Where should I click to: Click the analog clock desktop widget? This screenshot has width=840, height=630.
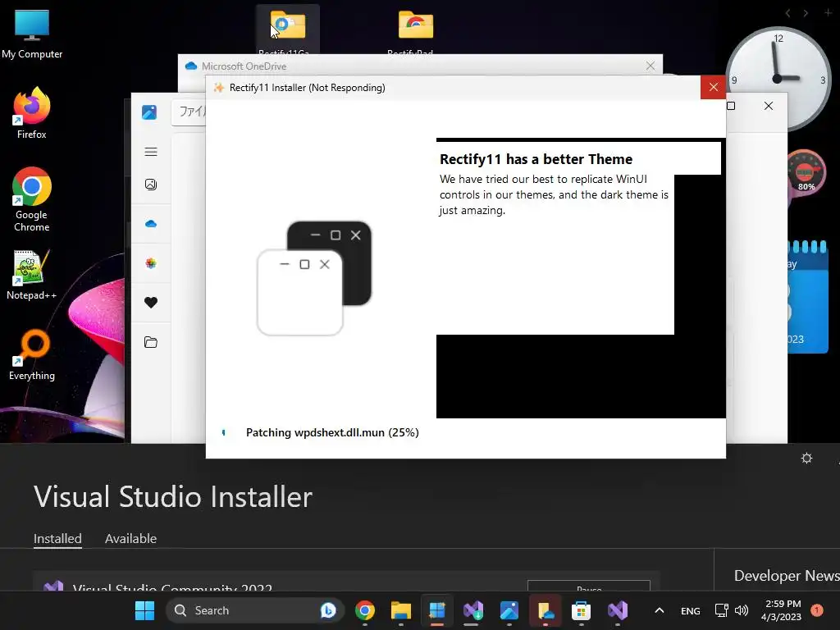pyautogui.click(x=778, y=79)
